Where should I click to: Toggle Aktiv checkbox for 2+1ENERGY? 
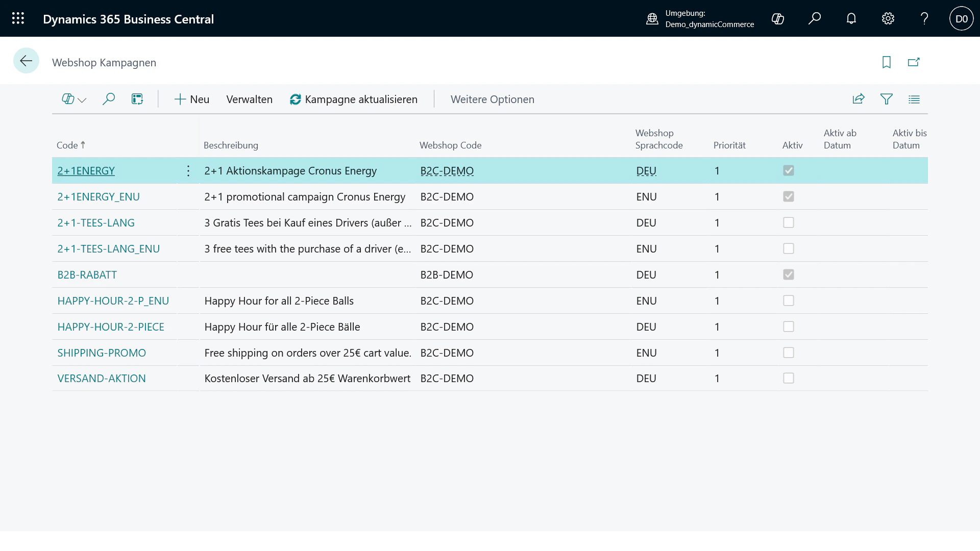point(789,170)
